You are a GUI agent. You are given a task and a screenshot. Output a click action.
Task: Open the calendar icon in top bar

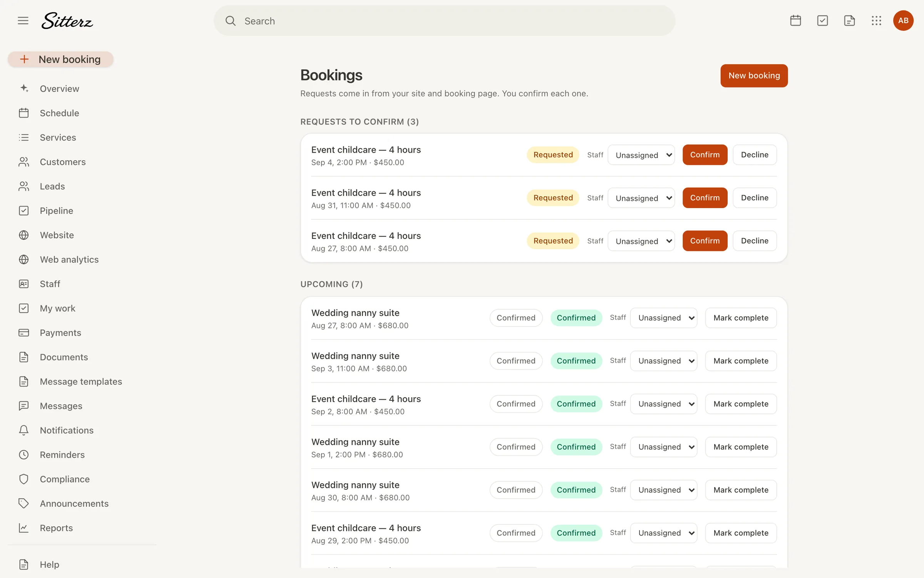[795, 20]
